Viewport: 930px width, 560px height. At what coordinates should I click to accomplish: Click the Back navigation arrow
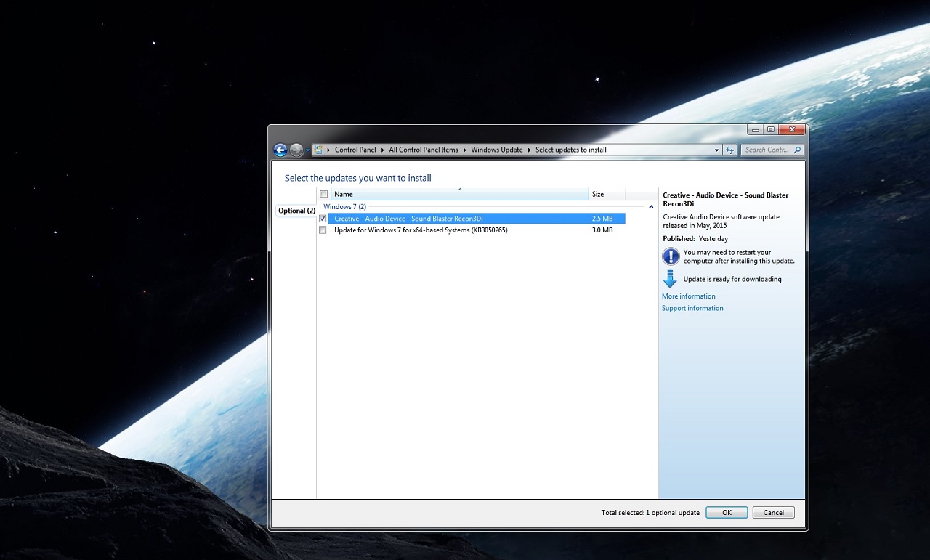pyautogui.click(x=280, y=150)
